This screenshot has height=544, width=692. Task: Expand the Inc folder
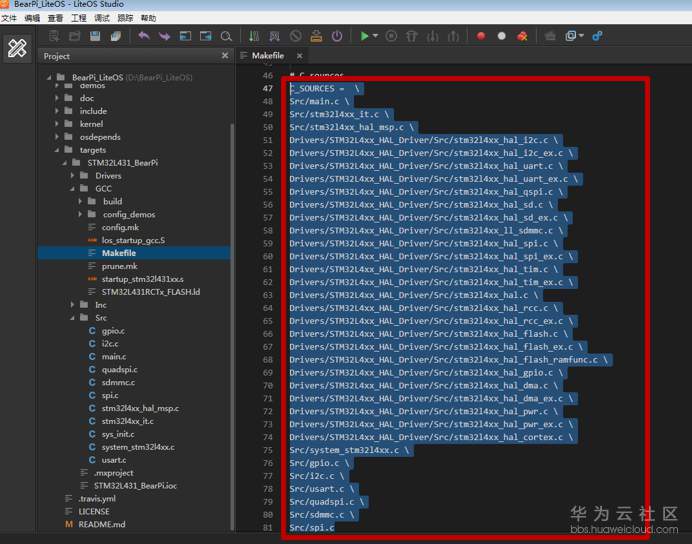72,305
